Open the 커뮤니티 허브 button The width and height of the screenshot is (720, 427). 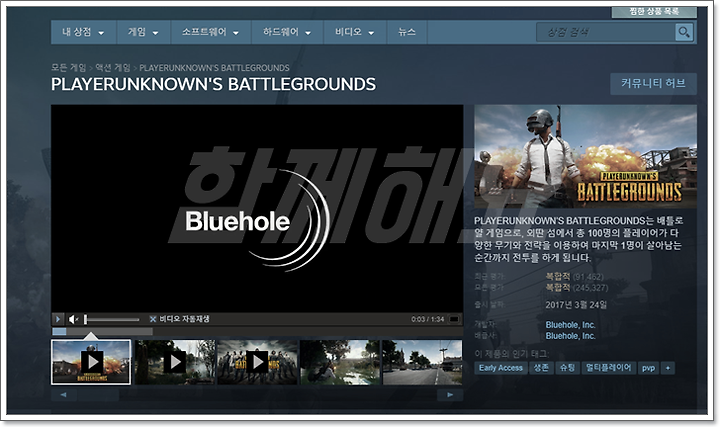(653, 84)
